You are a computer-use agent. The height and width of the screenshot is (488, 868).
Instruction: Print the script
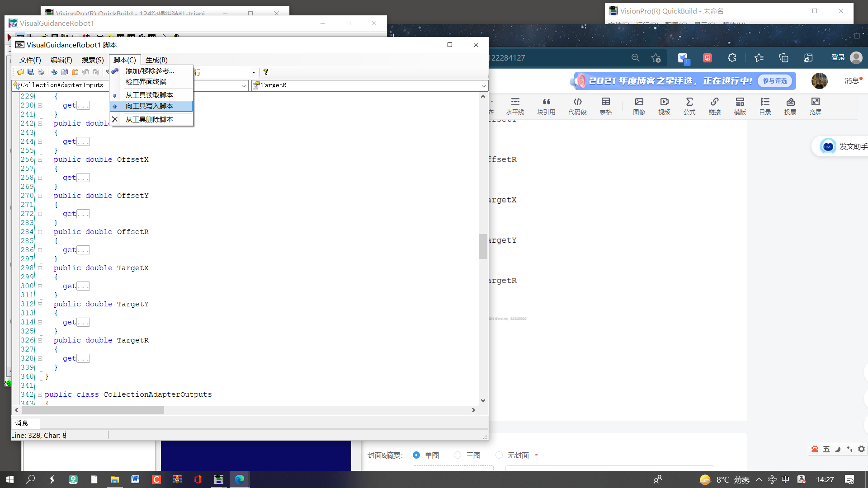pyautogui.click(x=41, y=72)
